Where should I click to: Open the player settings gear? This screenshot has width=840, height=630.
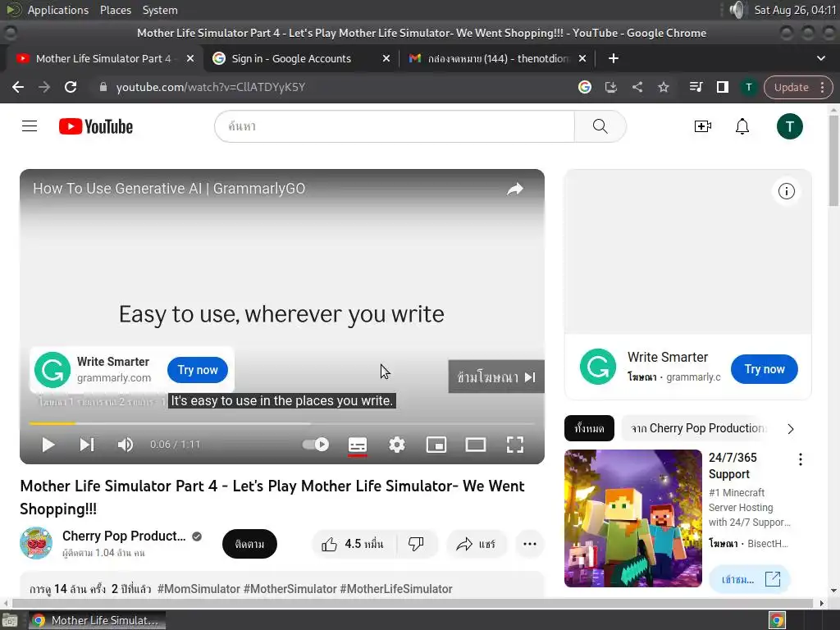point(397,445)
